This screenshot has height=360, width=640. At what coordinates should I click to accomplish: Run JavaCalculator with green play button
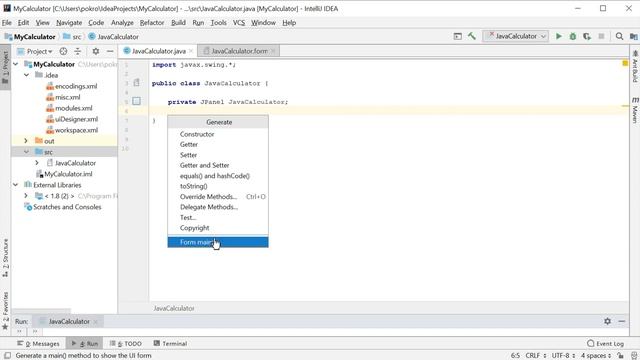click(x=558, y=36)
